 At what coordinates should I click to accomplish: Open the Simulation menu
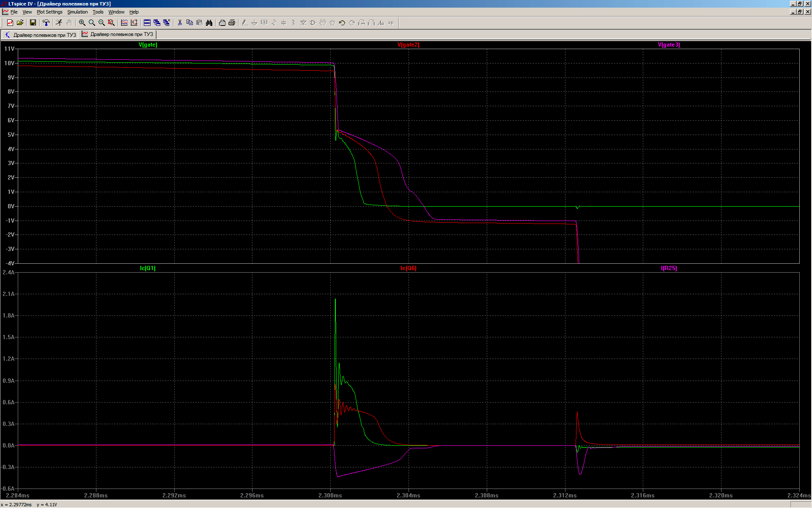click(x=77, y=12)
